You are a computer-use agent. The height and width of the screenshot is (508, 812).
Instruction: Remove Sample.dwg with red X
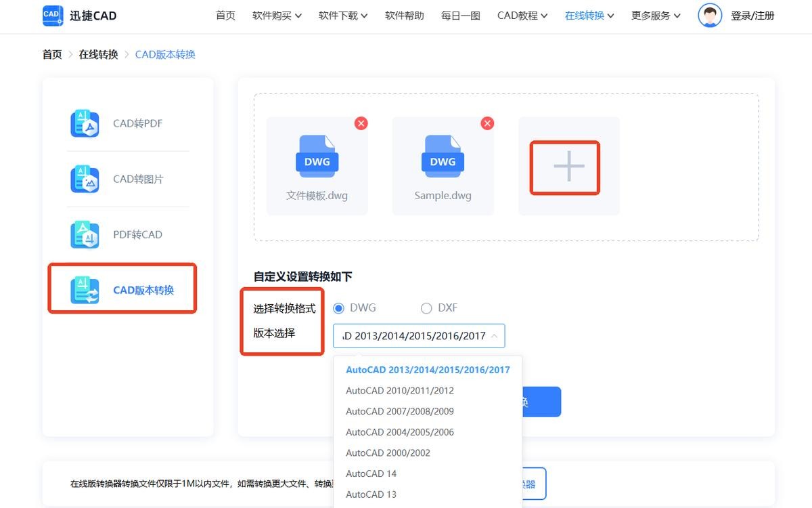[x=487, y=123]
